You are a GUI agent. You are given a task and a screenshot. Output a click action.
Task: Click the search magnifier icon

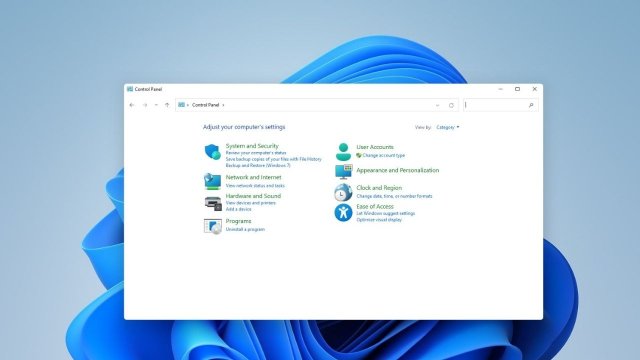tap(531, 105)
